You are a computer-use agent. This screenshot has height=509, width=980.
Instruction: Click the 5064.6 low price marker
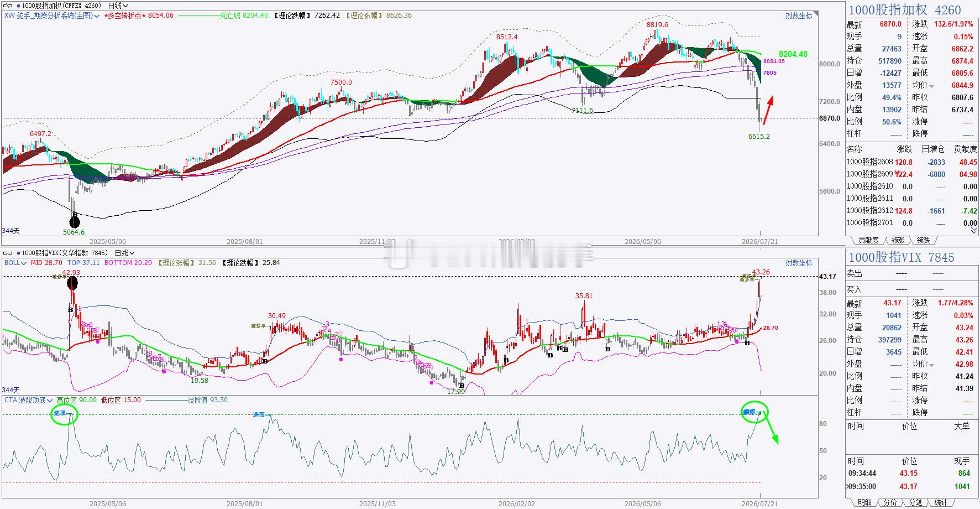74,232
